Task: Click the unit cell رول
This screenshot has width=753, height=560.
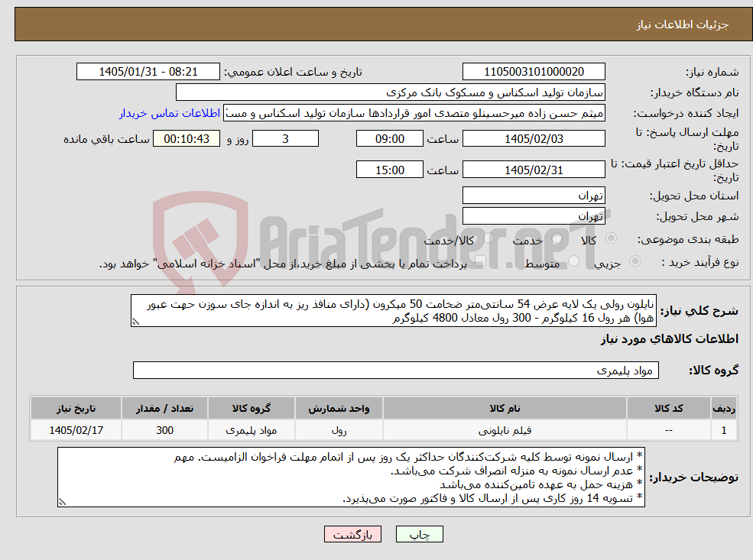Action: click(x=339, y=430)
